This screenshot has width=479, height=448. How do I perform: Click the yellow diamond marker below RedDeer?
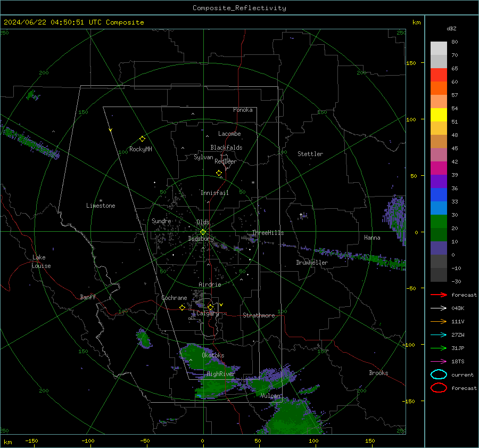219,173
